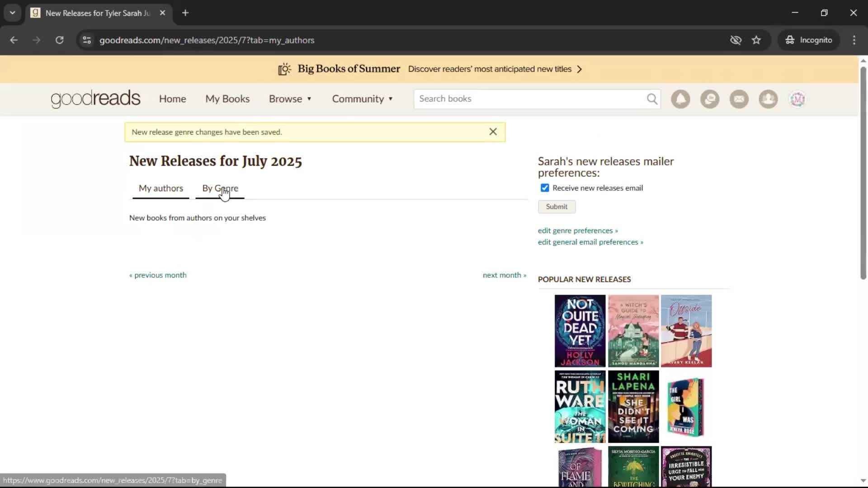The height and width of the screenshot is (488, 868).
Task: Open The Bewitching book cover
Action: 633,467
